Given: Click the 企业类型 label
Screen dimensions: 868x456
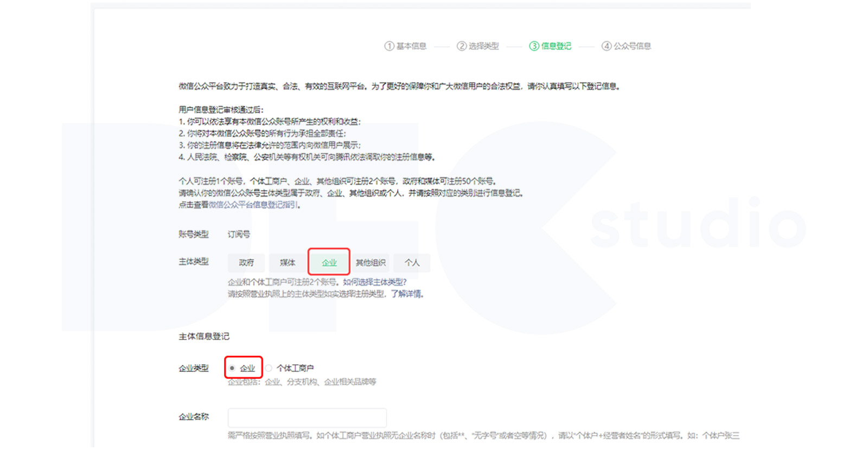Looking at the screenshot, I should (194, 368).
